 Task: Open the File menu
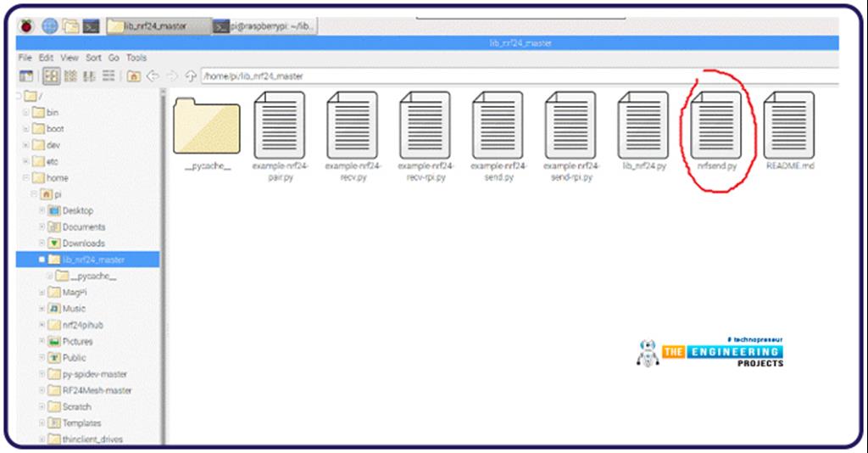pyautogui.click(x=25, y=58)
